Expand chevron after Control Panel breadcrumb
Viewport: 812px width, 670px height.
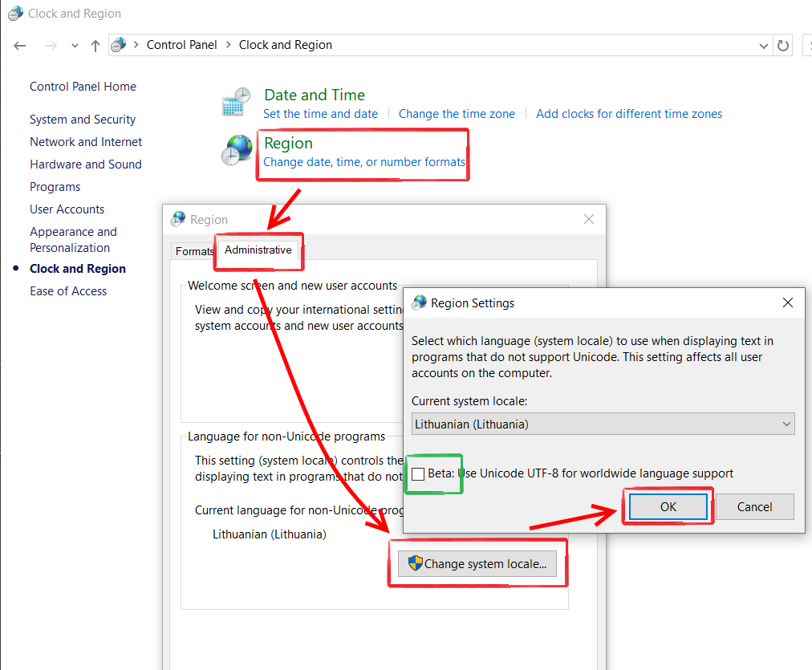[229, 45]
